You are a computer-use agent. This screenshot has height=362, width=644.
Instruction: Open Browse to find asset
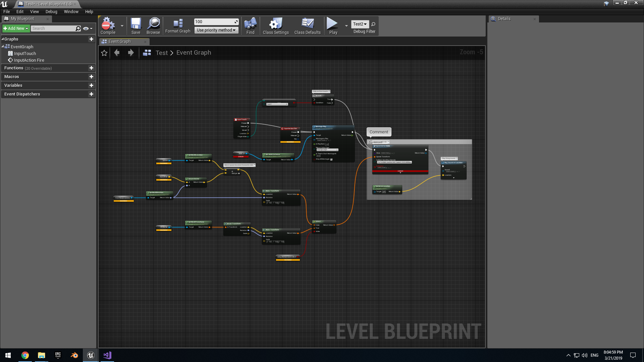point(153,26)
